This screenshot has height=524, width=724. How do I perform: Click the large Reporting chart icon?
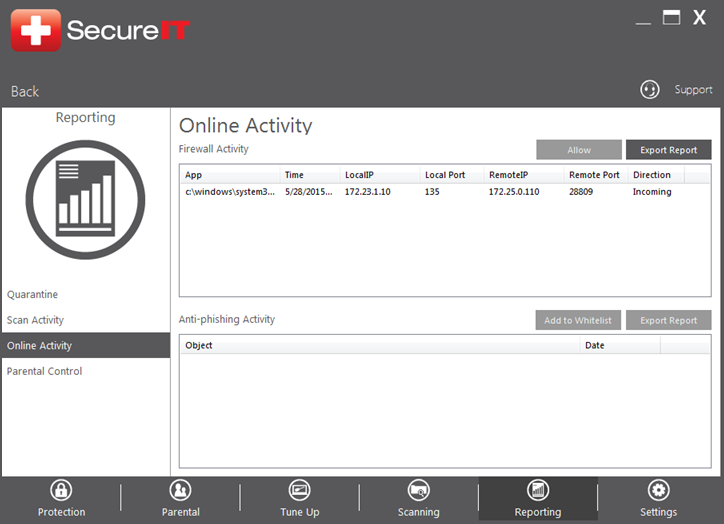pyautogui.click(x=85, y=200)
